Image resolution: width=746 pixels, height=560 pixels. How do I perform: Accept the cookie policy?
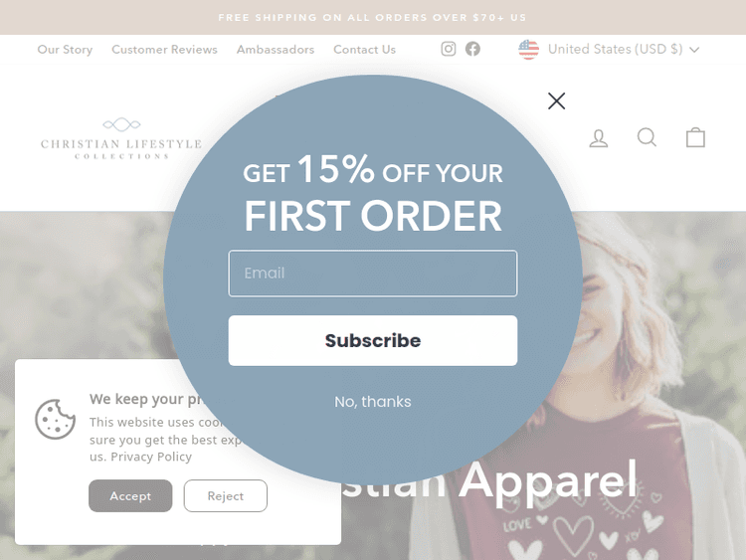pos(130,495)
